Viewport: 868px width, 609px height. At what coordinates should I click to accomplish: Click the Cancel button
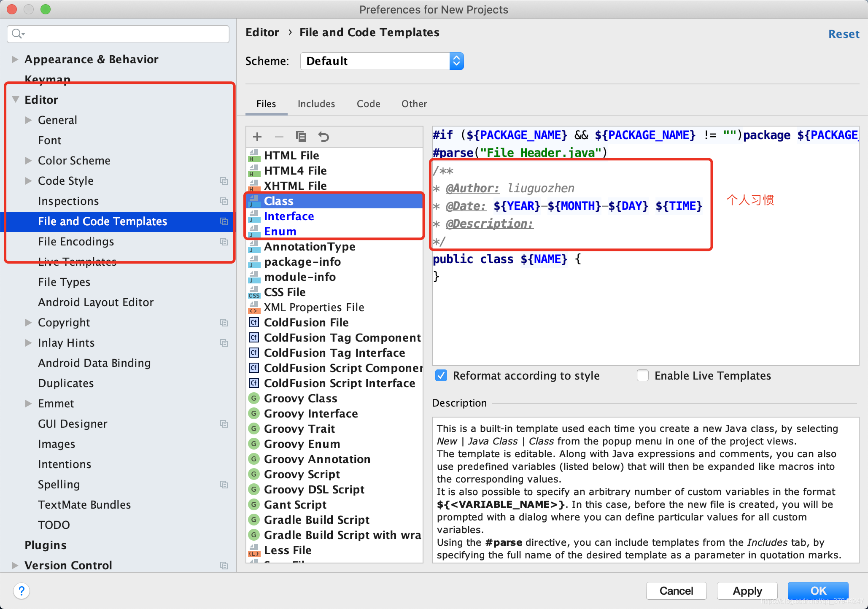click(676, 590)
